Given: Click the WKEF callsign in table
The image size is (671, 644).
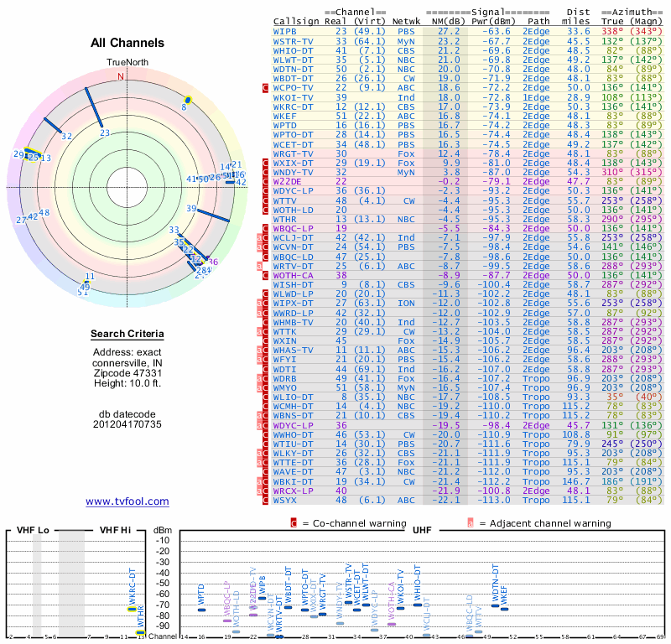Looking at the screenshot, I should click(x=284, y=116).
